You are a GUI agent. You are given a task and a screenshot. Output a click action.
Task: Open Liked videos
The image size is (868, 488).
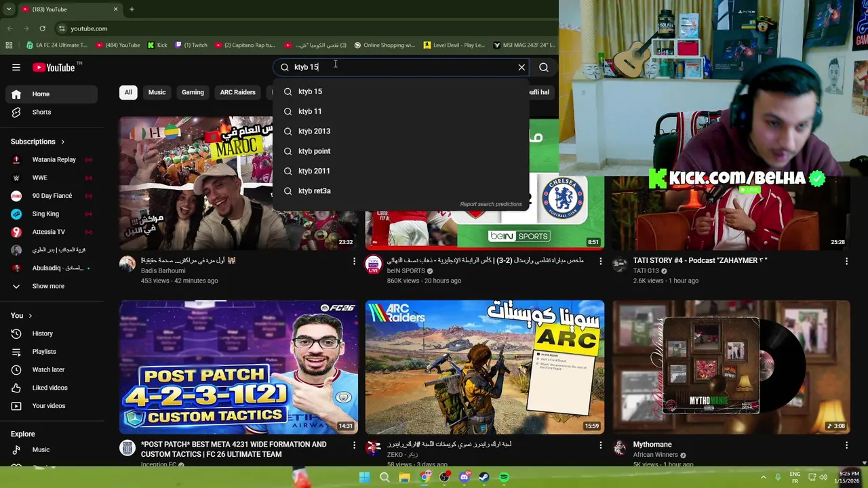point(52,388)
